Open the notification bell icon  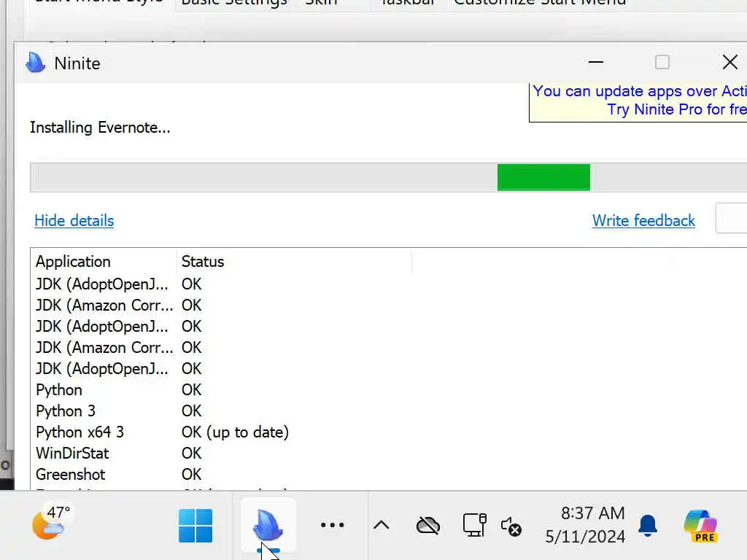coord(648,526)
